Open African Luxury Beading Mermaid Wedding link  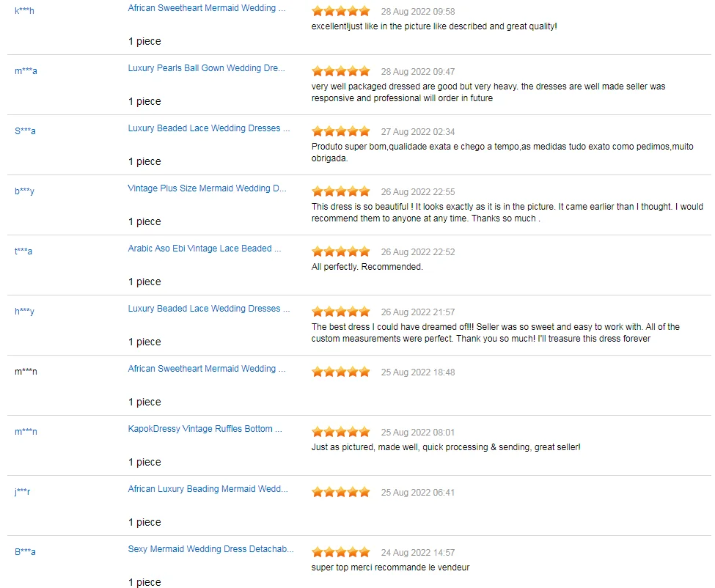tap(208, 489)
